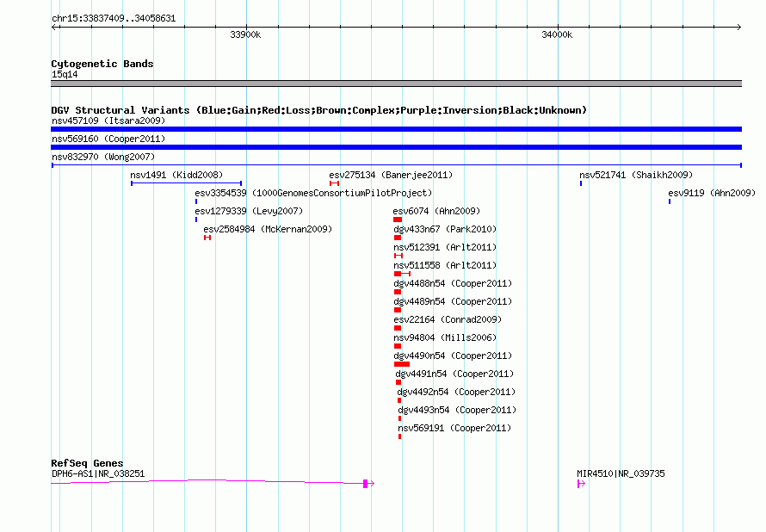The image size is (766, 532).
Task: Click the nsv457109 (Itsara2009) variant label
Action: pos(108,121)
